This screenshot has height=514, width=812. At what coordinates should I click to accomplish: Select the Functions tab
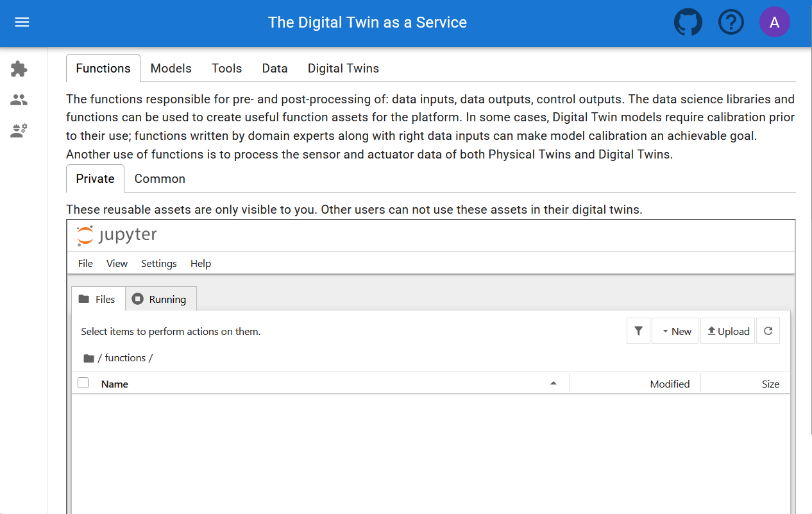click(103, 68)
